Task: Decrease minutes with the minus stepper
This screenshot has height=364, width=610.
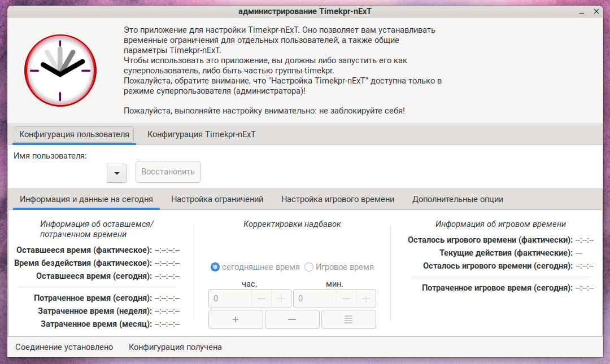Action: click(x=346, y=299)
